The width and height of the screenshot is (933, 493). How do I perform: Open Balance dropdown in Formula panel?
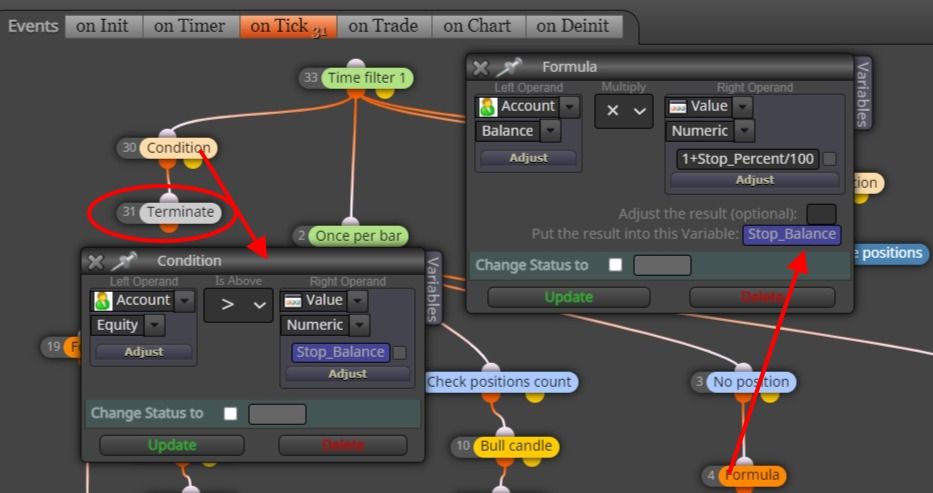click(x=550, y=131)
